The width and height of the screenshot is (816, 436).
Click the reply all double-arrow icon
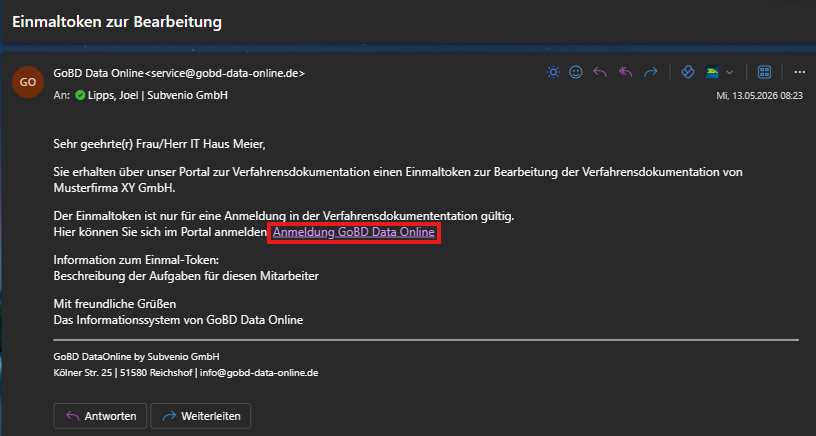click(x=626, y=72)
